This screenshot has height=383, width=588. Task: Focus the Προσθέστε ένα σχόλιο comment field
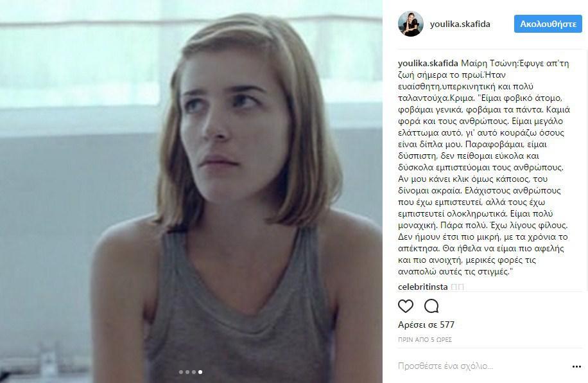(484, 366)
